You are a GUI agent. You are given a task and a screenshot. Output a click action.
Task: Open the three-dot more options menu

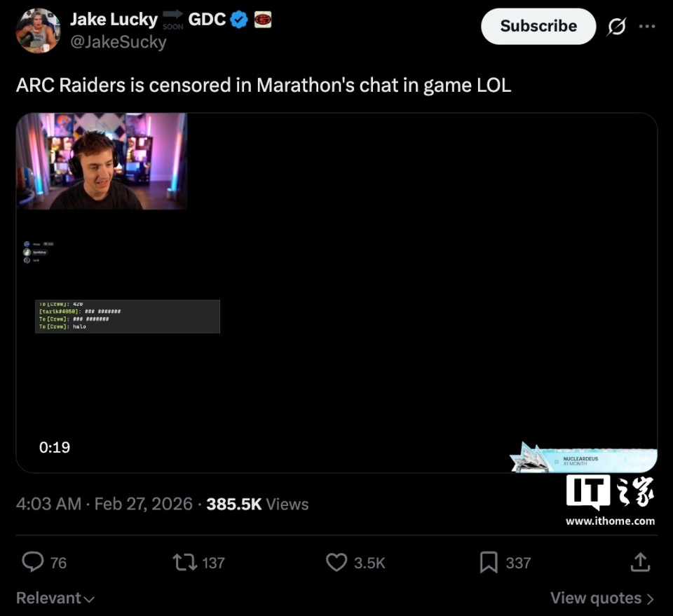pyautogui.click(x=647, y=27)
